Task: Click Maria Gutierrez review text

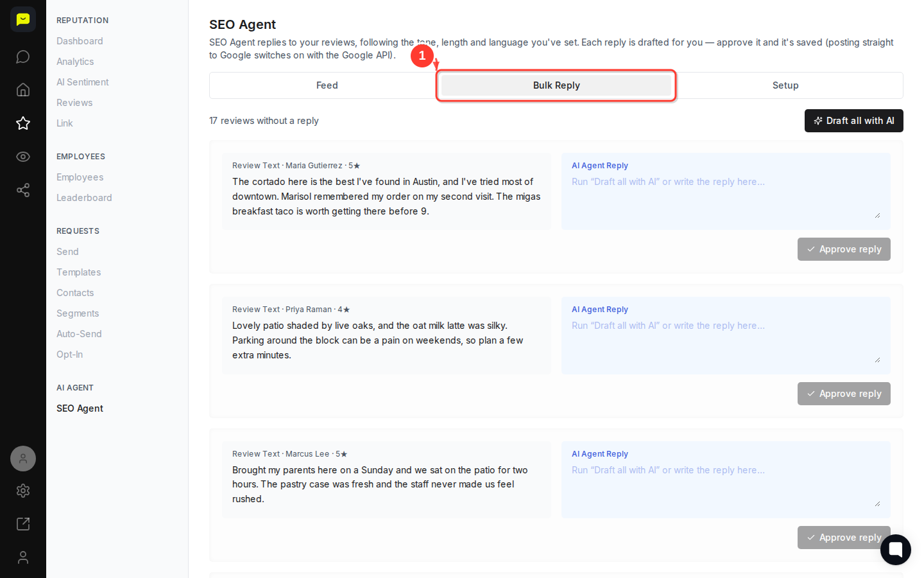Action: pos(386,197)
